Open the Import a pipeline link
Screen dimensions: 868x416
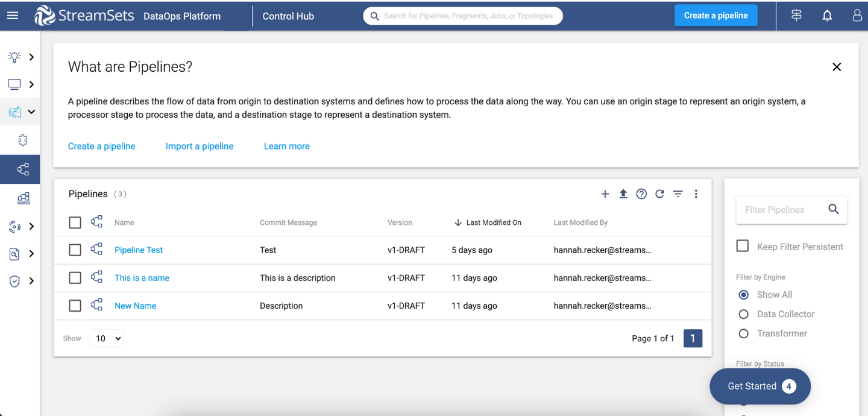[200, 147]
